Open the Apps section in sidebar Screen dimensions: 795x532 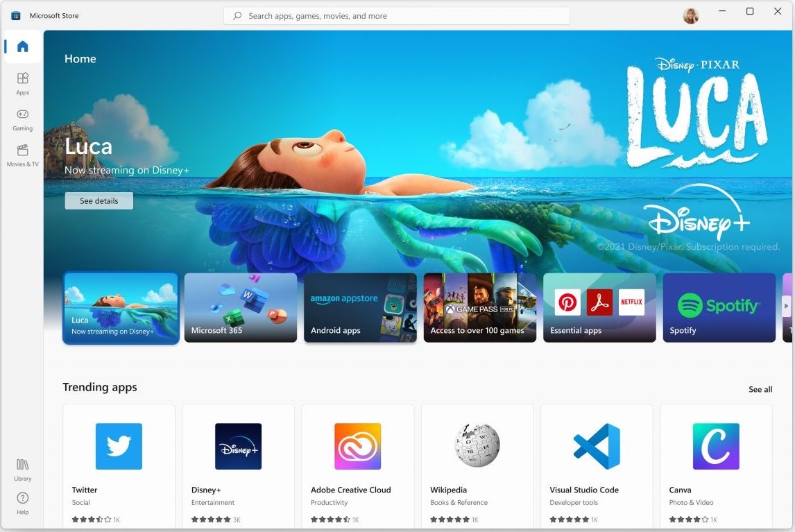pyautogui.click(x=22, y=83)
